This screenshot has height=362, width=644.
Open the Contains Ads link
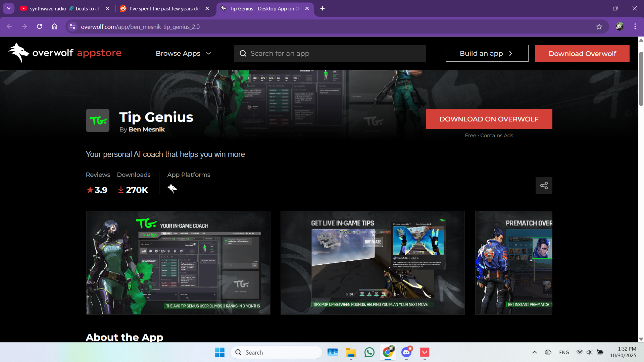click(497, 136)
